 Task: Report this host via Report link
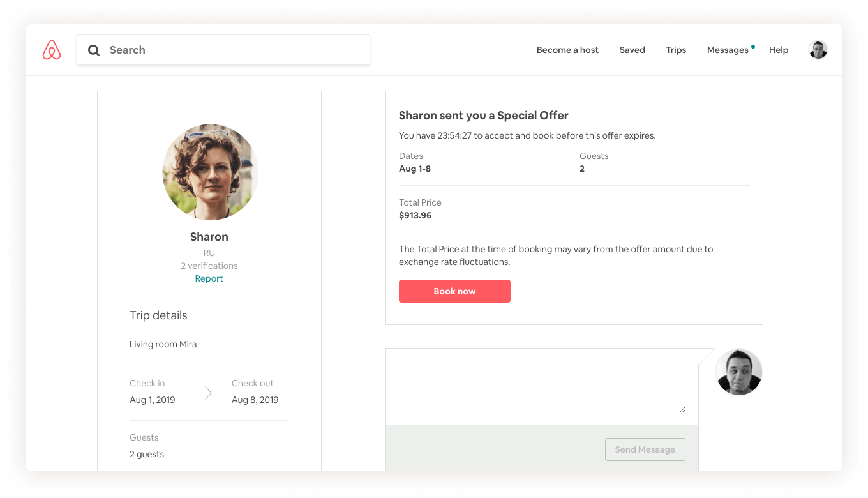(209, 278)
